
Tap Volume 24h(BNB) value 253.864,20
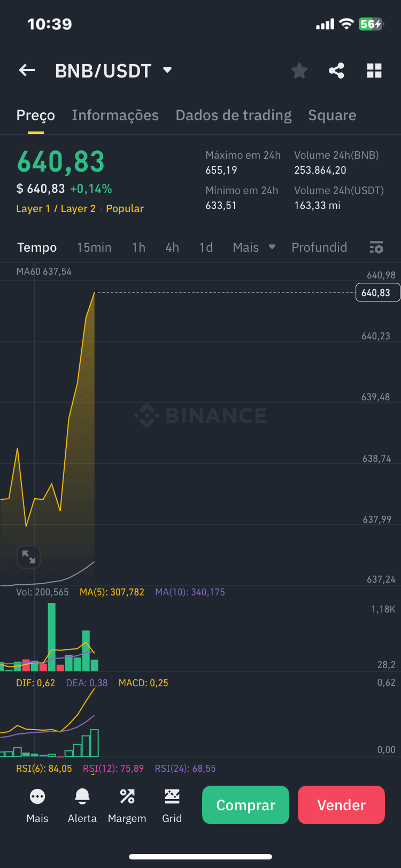coord(320,170)
